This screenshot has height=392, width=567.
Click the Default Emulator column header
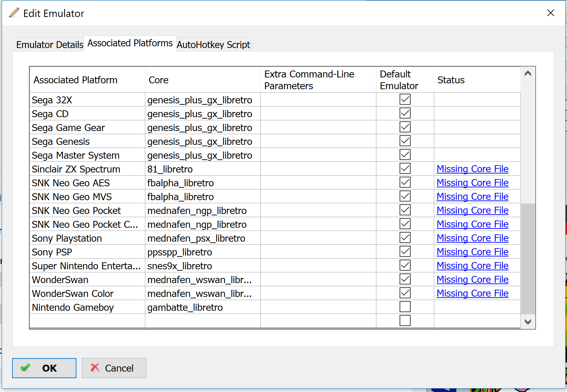pyautogui.click(x=405, y=80)
